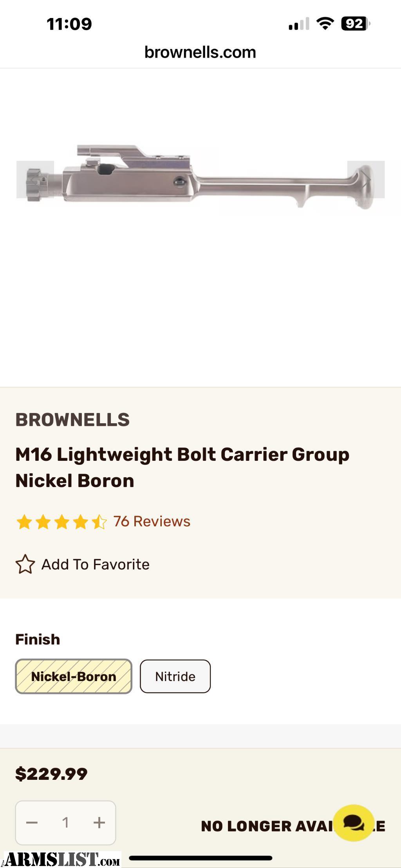
Task: Click the quantity number field
Action: [65, 823]
